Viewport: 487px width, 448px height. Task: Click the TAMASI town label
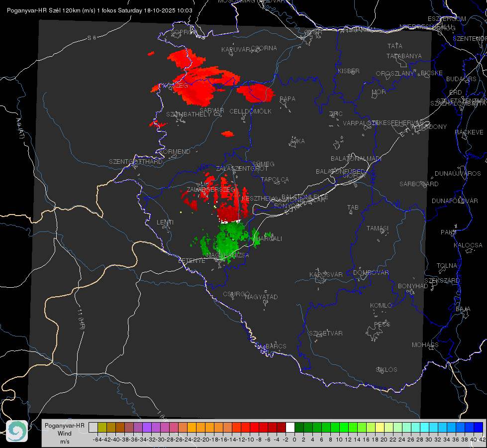(378, 228)
